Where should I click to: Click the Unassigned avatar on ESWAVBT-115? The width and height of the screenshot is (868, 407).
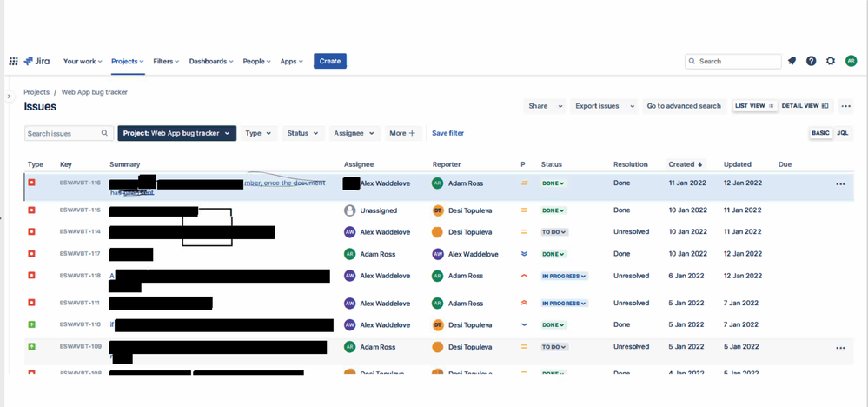click(x=349, y=210)
